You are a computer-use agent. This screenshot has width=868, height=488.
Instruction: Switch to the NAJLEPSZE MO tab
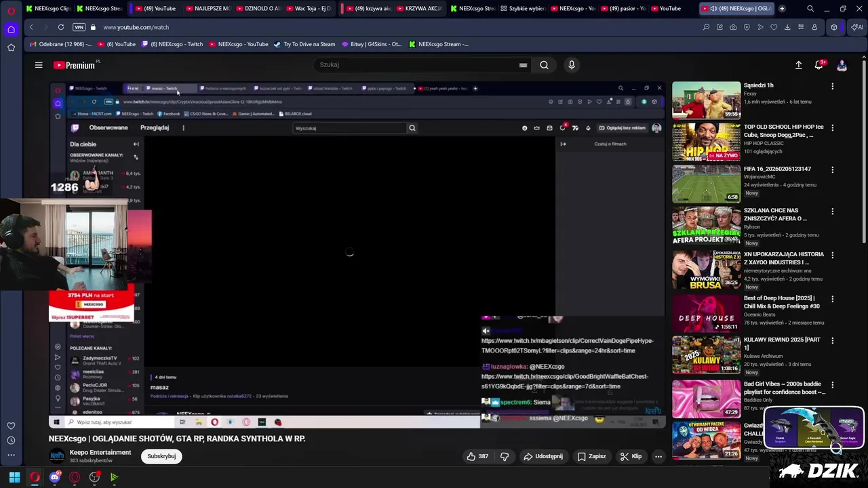[208, 9]
